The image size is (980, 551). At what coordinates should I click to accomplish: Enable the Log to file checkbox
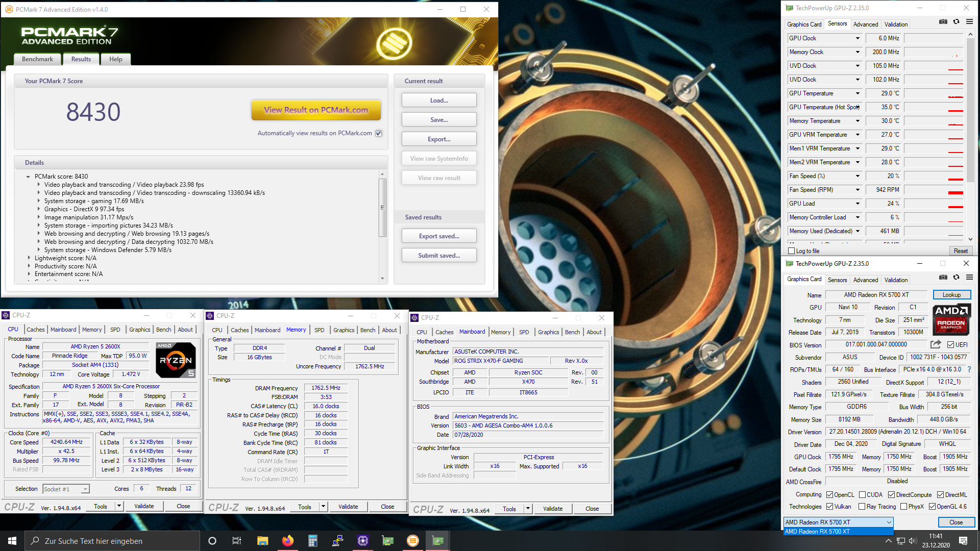coord(792,251)
